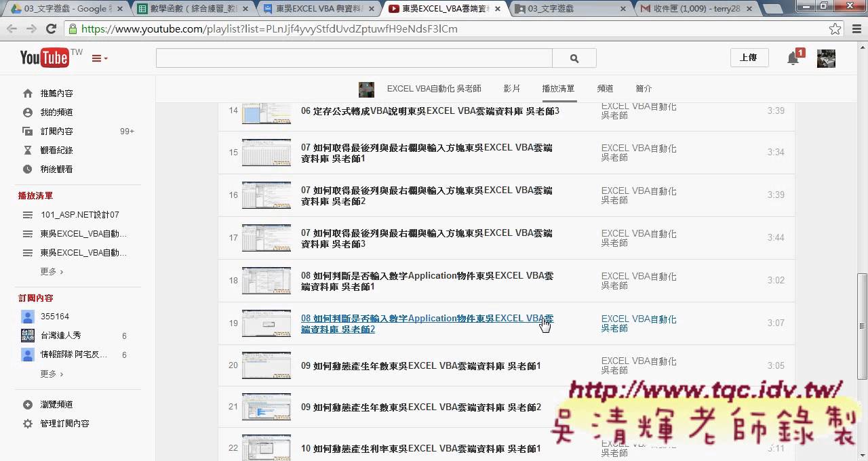Click the page vertical scrollbar thumb
The image size is (868, 461).
863,326
